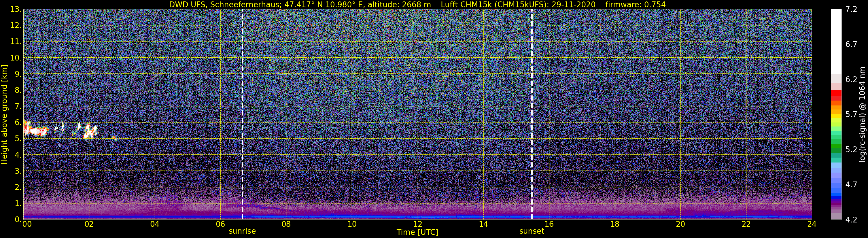
Task: Click the colorbar label 'log(rc-signal) @ 1064 nm'
Action: [x=862, y=114]
